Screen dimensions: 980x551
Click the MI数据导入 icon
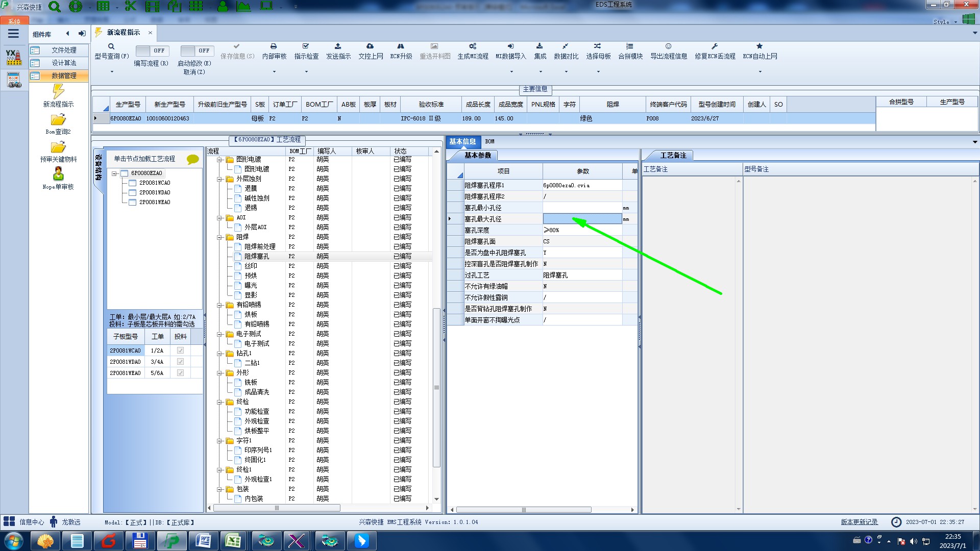pos(511,46)
